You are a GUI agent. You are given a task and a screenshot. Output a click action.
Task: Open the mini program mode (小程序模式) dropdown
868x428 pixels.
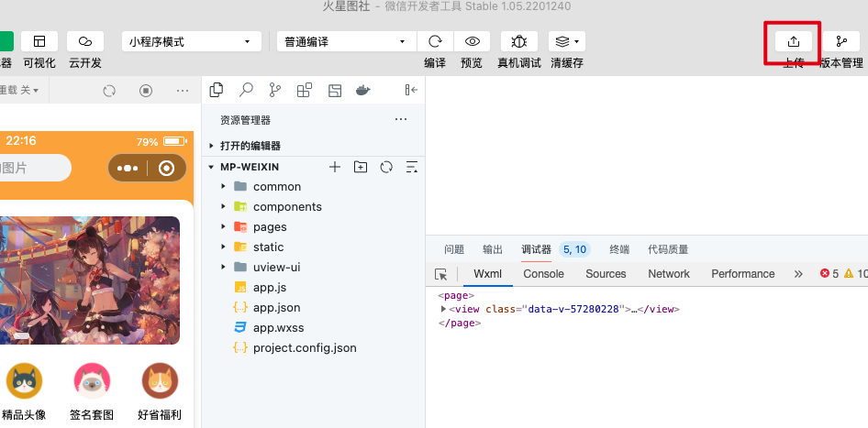tap(192, 41)
